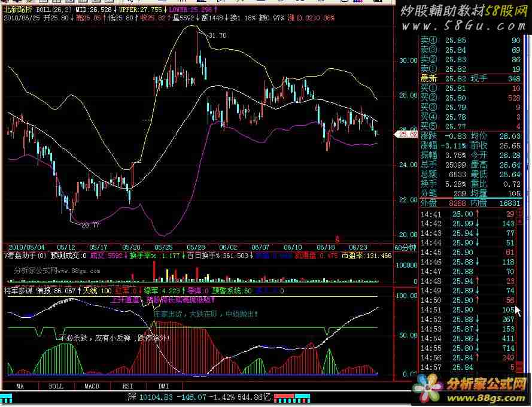Click the 14:44 trade tick row

click(468, 243)
